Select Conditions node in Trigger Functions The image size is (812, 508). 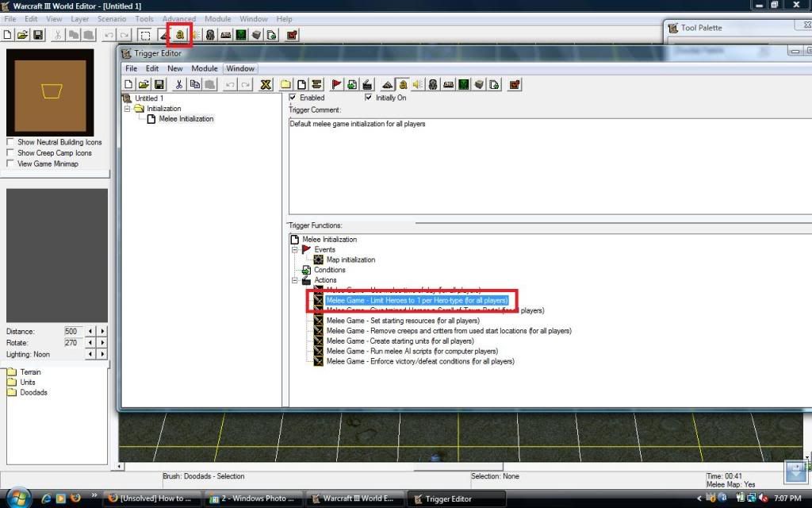click(x=329, y=270)
